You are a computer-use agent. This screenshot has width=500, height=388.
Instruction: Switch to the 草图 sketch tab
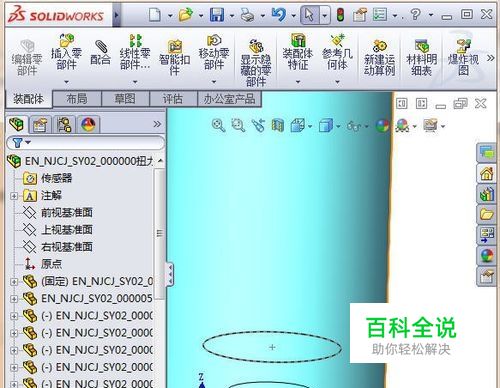pyautogui.click(x=125, y=99)
